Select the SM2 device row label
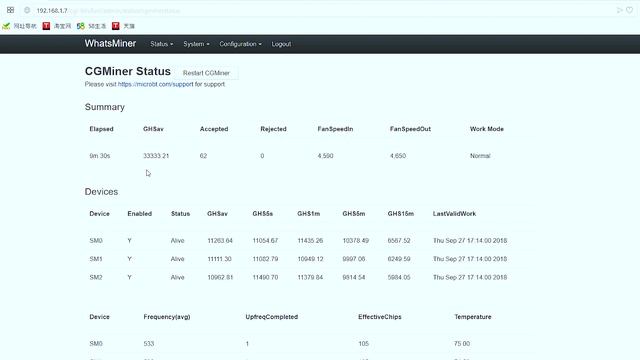The width and height of the screenshot is (640, 360). coord(96,278)
